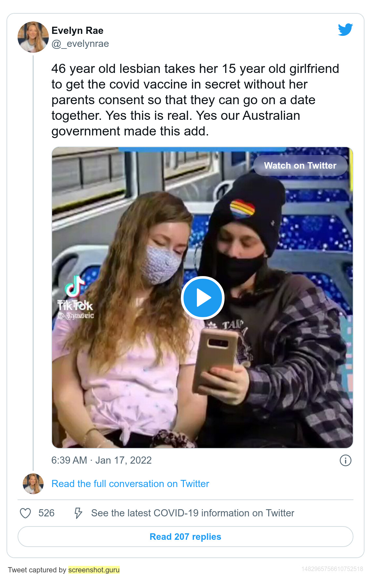
Task: Click the tweet ID number at bottom right
Action: pyautogui.click(x=332, y=569)
